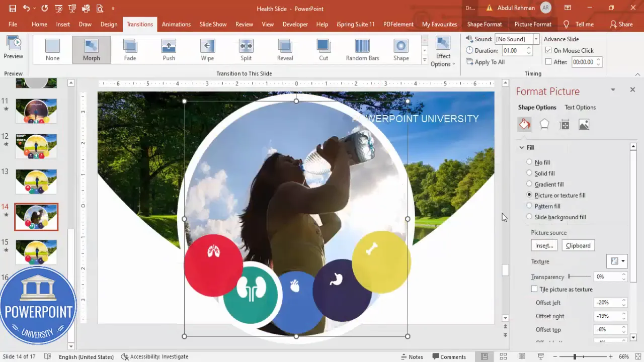Viewport: 644px width, 362px height.
Task: Click the Insert... picture source button
Action: click(544, 245)
